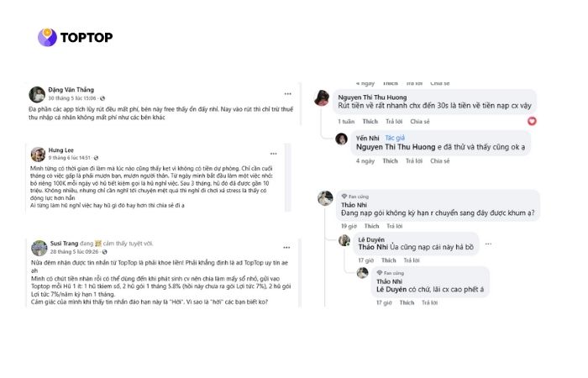588x378 pixels.
Task: Click Lê Duyên's profile avatar
Action: [x=344, y=240]
